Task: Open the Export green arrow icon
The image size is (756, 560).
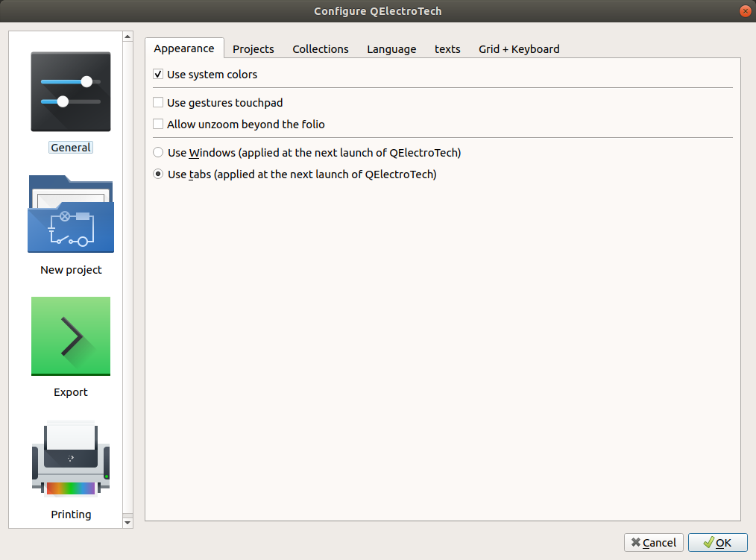Action: 71,336
